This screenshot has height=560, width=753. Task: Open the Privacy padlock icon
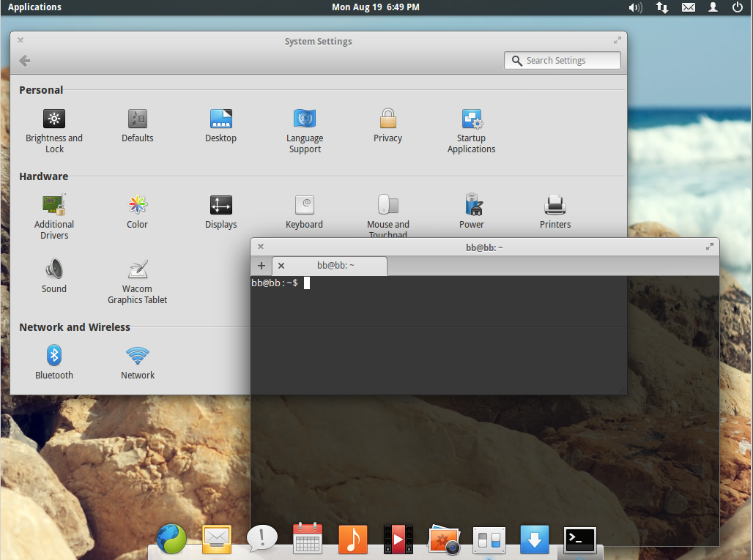[387, 119]
